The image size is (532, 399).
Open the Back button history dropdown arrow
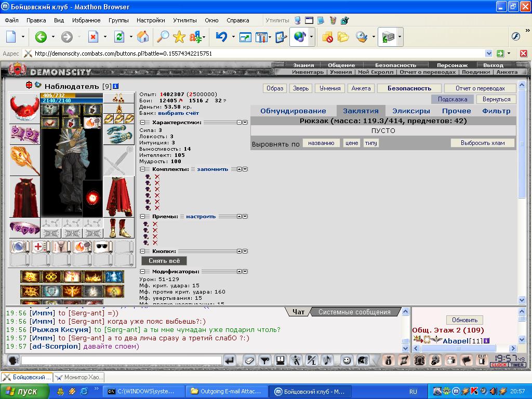point(53,37)
